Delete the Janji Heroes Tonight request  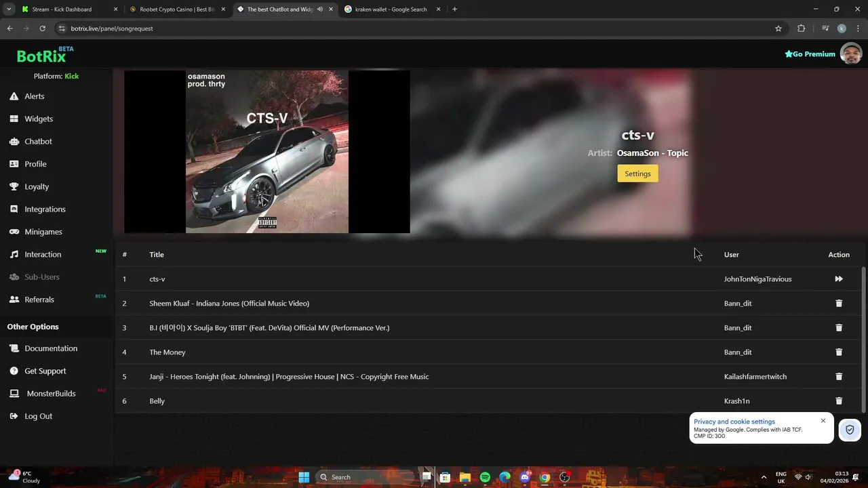point(839,377)
